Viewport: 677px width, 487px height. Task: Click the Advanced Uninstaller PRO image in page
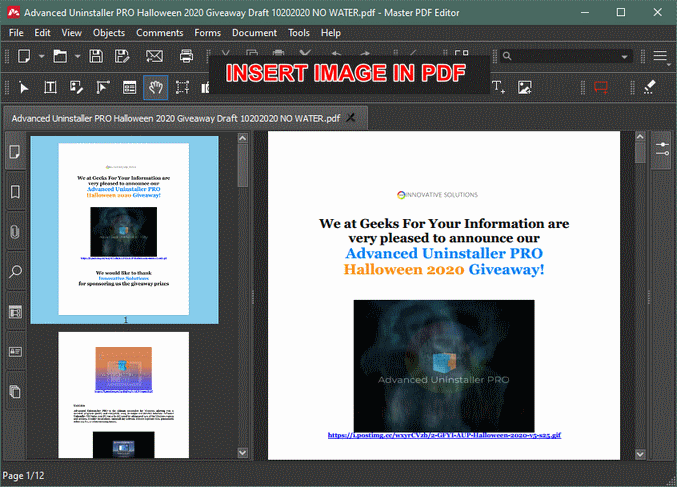coord(444,366)
